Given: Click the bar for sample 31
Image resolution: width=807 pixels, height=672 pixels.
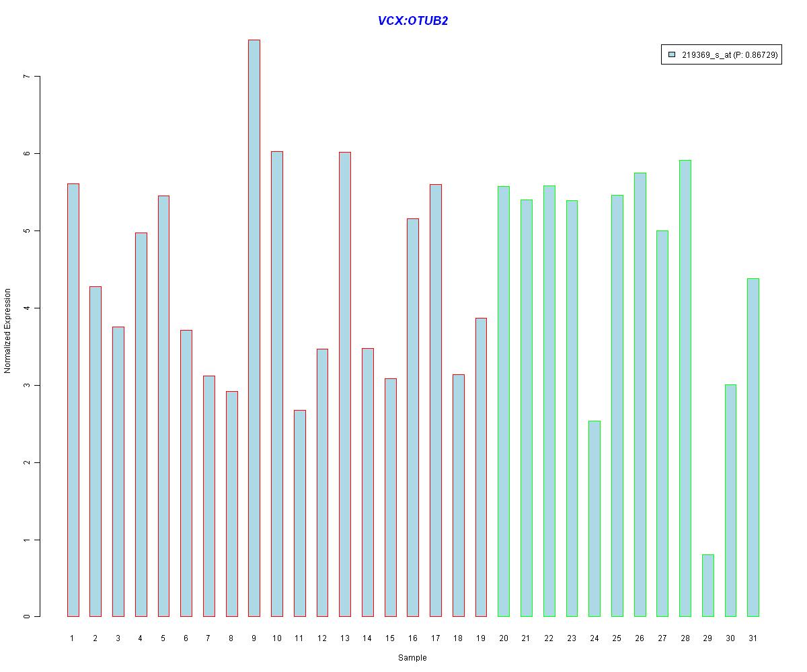Looking at the screenshot, I should click(x=754, y=448).
